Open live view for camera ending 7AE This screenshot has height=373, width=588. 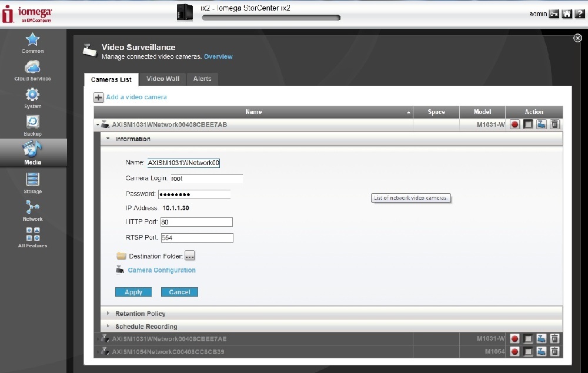coord(541,339)
